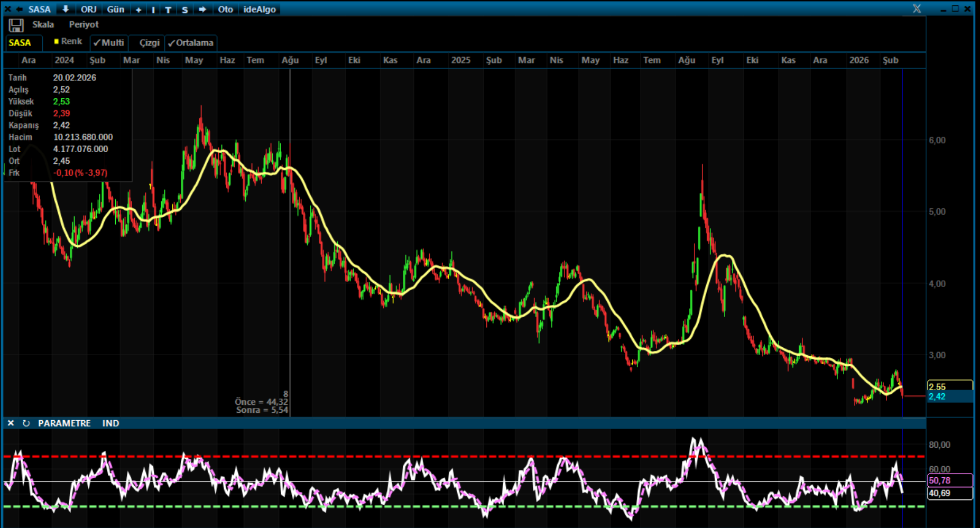Click the back arrow before SASA
The height and width of the screenshot is (528, 980).
tap(20, 10)
